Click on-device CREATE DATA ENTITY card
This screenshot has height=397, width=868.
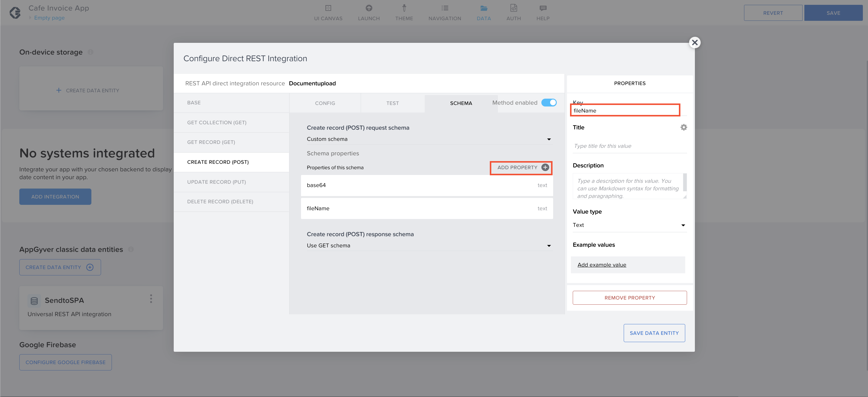pos(91,88)
